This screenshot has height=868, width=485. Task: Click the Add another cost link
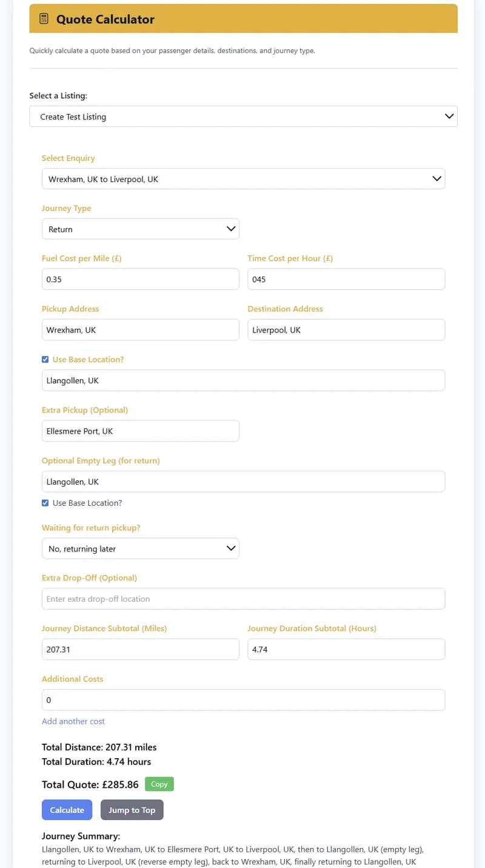click(73, 721)
